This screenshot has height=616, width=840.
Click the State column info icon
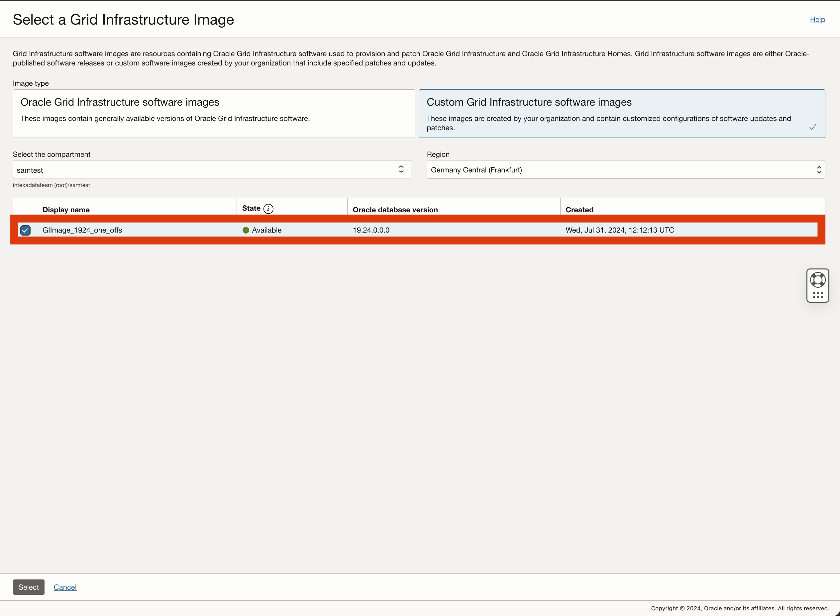pos(268,208)
